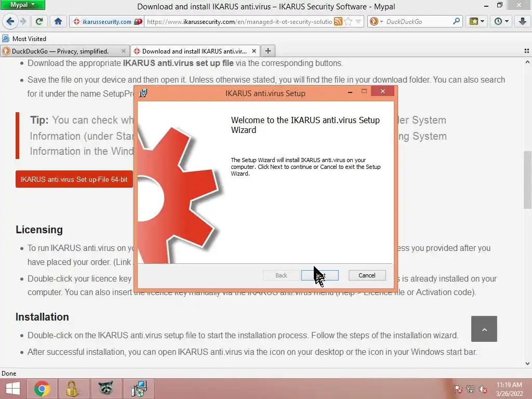Launch Google Chrome from the taskbar
Screen dimensions: 532x399
coord(42,389)
